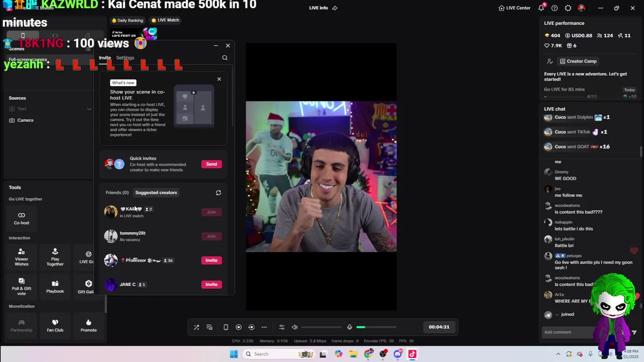Click the Windows taskbar Search box
The height and width of the screenshot is (362, 644).
(279, 354)
